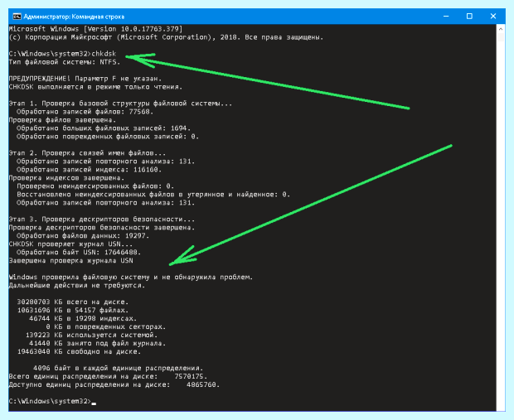The width and height of the screenshot is (514, 420).
Task: Click 'Проверка файлов завершена.' line
Action: (62, 120)
